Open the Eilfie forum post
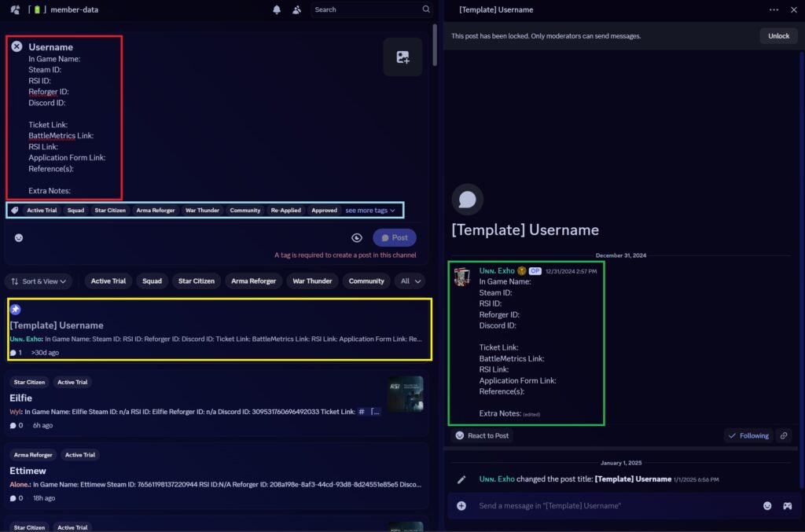 pos(219,404)
